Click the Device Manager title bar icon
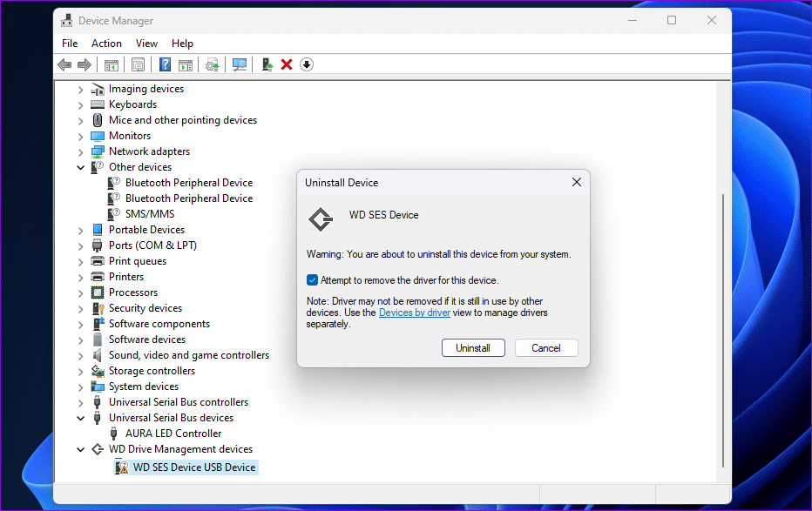 [67, 21]
